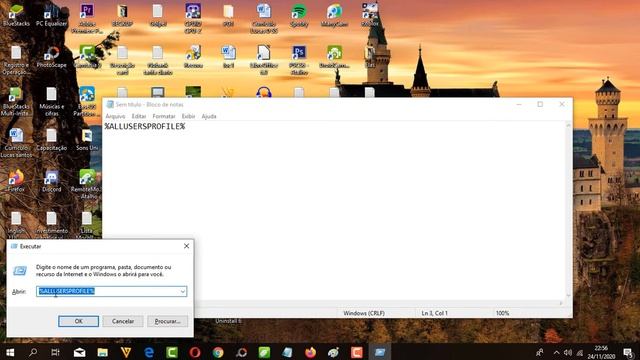The image size is (640, 360).
Task: Launch Microsoft Edge from the taskbar
Action: (149, 352)
